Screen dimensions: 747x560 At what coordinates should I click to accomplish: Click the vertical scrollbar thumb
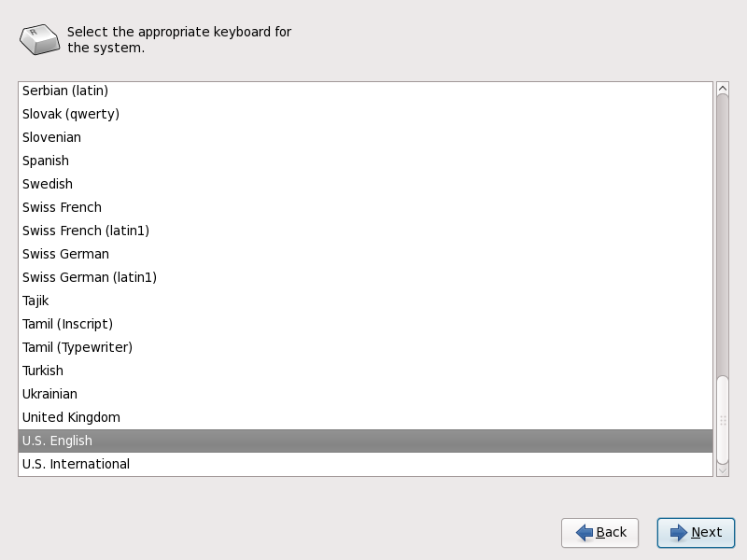pos(722,420)
